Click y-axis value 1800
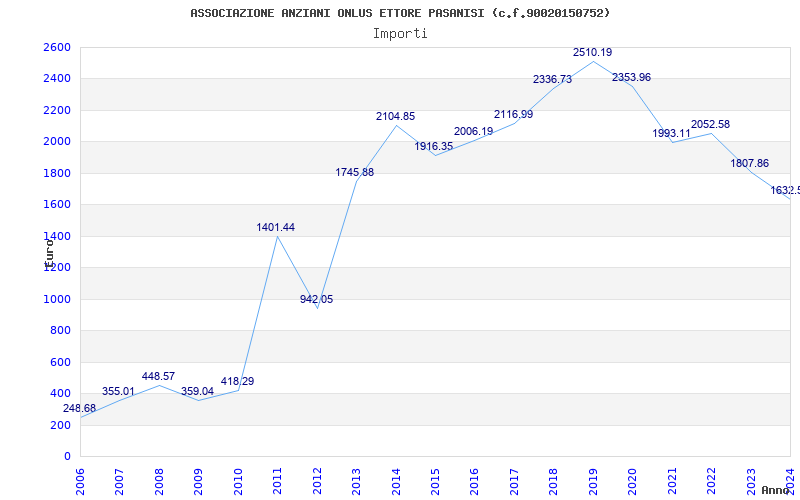Image resolution: width=800 pixels, height=500 pixels. pos(57,173)
